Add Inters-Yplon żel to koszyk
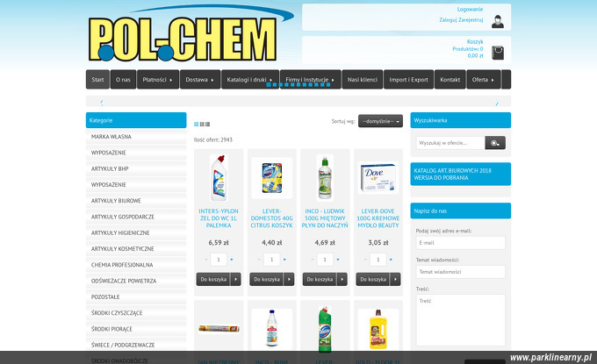This screenshot has width=597, height=364. [213, 279]
